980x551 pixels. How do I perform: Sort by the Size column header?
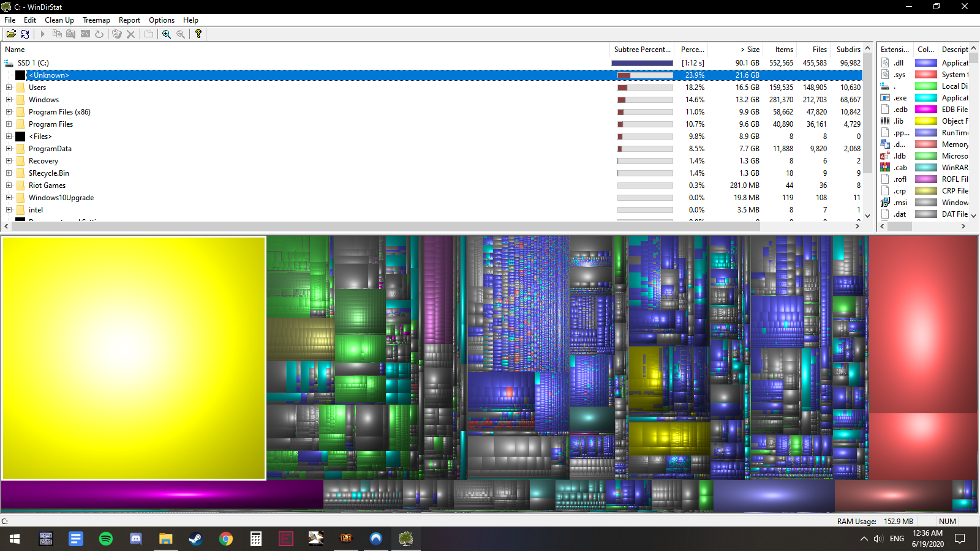[x=735, y=50]
